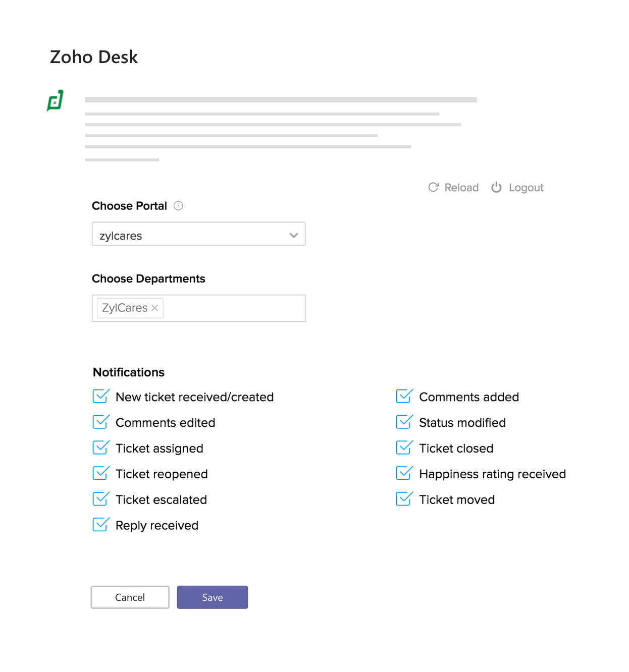Uncheck Happiness rating received notification
Image resolution: width=629 pixels, height=672 pixels.
(x=404, y=473)
